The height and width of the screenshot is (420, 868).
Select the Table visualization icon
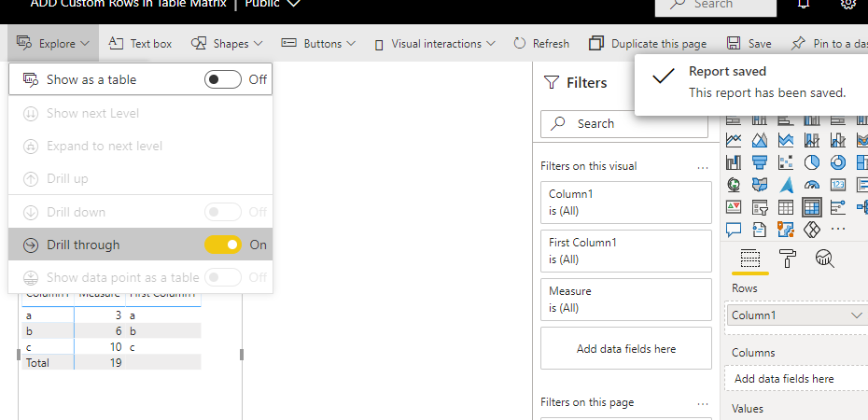[786, 207]
